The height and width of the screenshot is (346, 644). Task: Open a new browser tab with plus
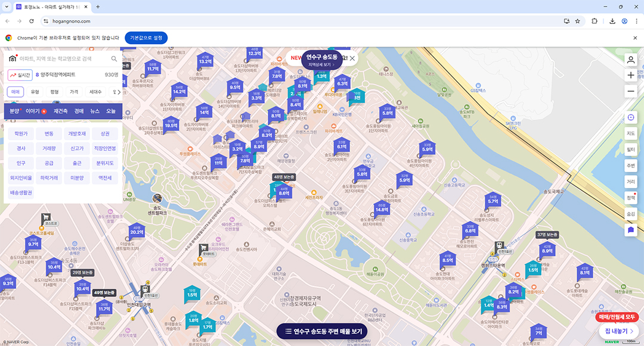[98, 7]
